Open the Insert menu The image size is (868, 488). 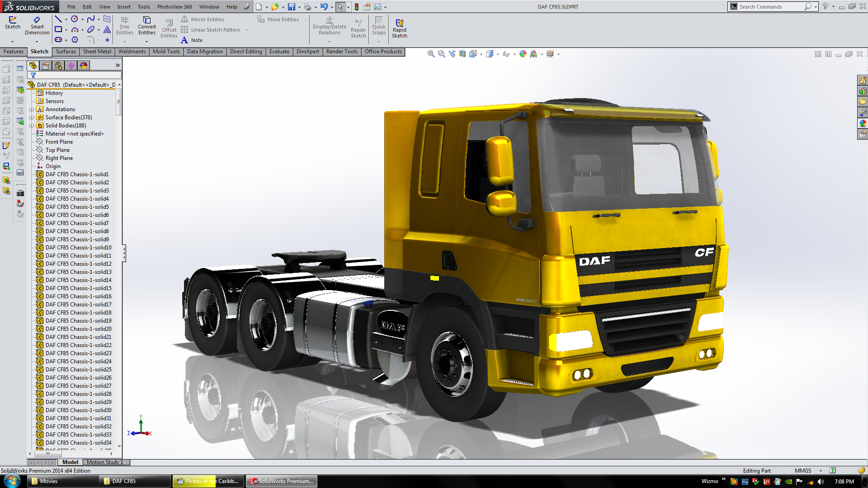pyautogui.click(x=124, y=7)
